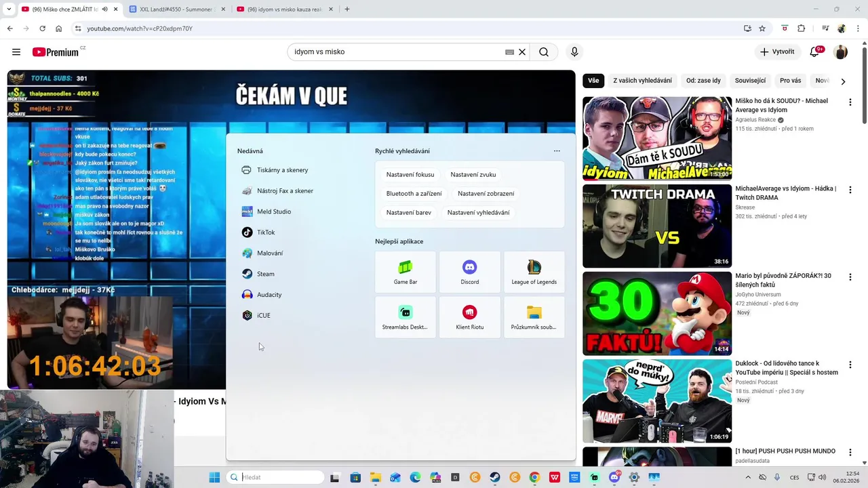Open Google Chrome from the taskbar
Image resolution: width=868 pixels, height=488 pixels.
535,477
